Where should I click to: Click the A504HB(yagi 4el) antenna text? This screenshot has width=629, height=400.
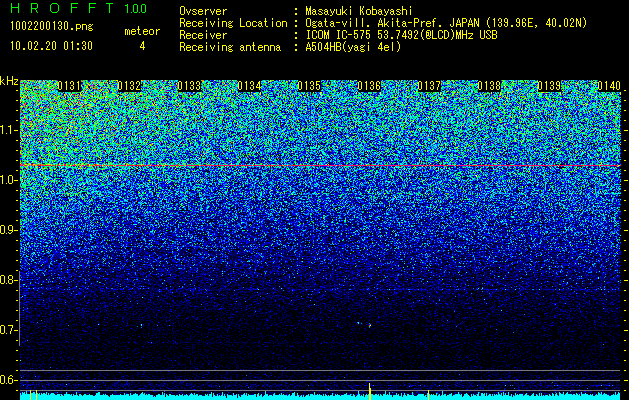353,47
